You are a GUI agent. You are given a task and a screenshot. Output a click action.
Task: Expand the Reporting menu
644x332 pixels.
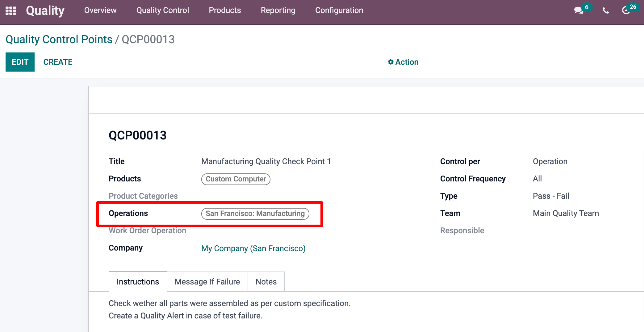(x=278, y=10)
